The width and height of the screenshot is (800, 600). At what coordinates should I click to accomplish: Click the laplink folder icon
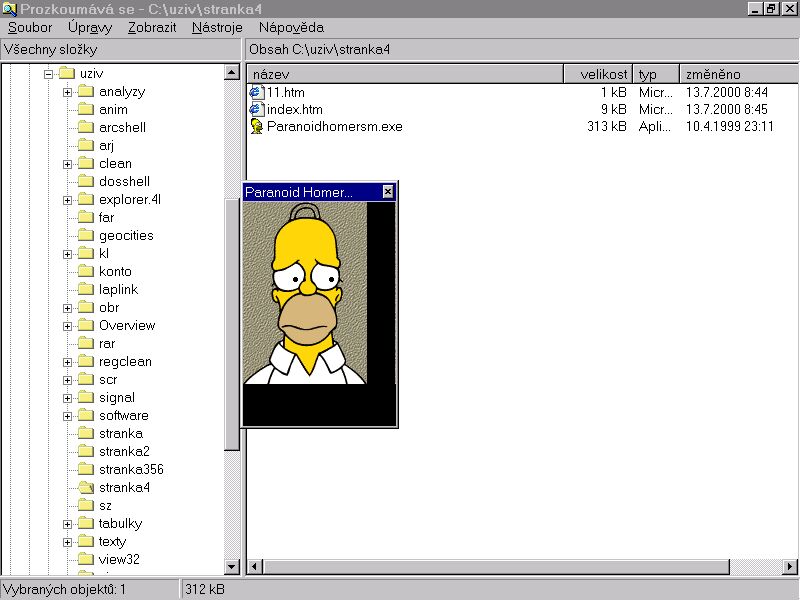click(x=85, y=290)
